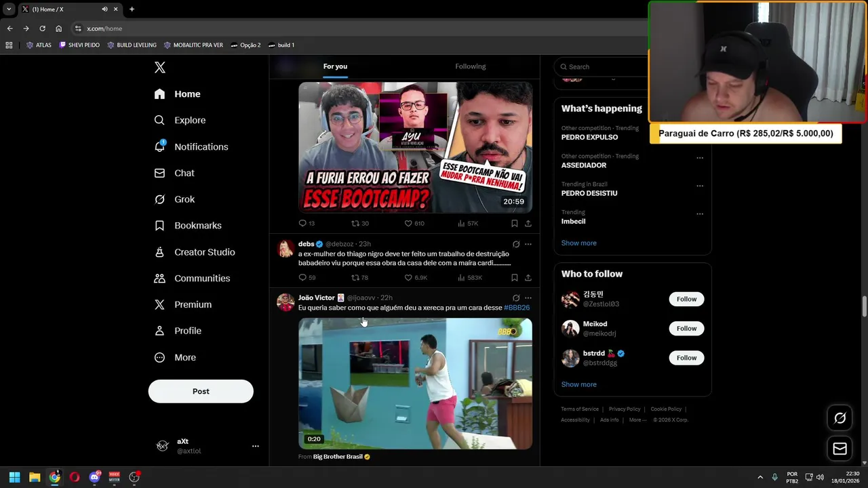Open the #BBB26 hashtag link
The image size is (868, 488).
pos(517,308)
